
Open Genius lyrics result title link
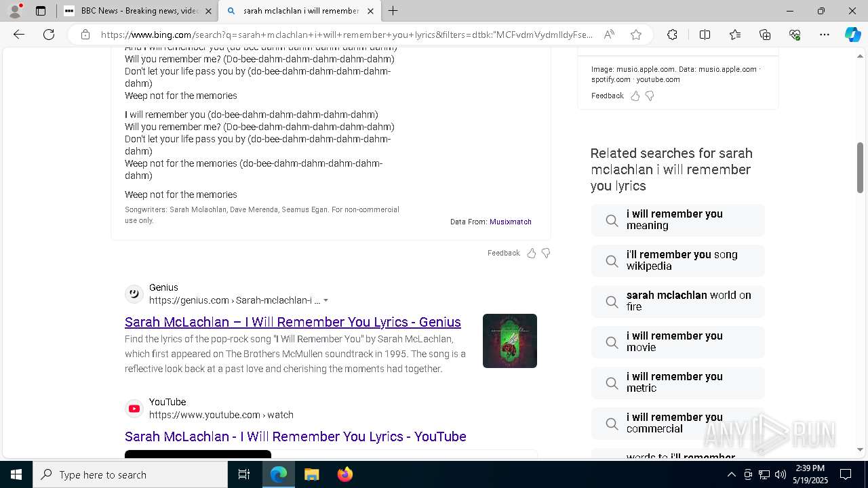pyautogui.click(x=293, y=322)
